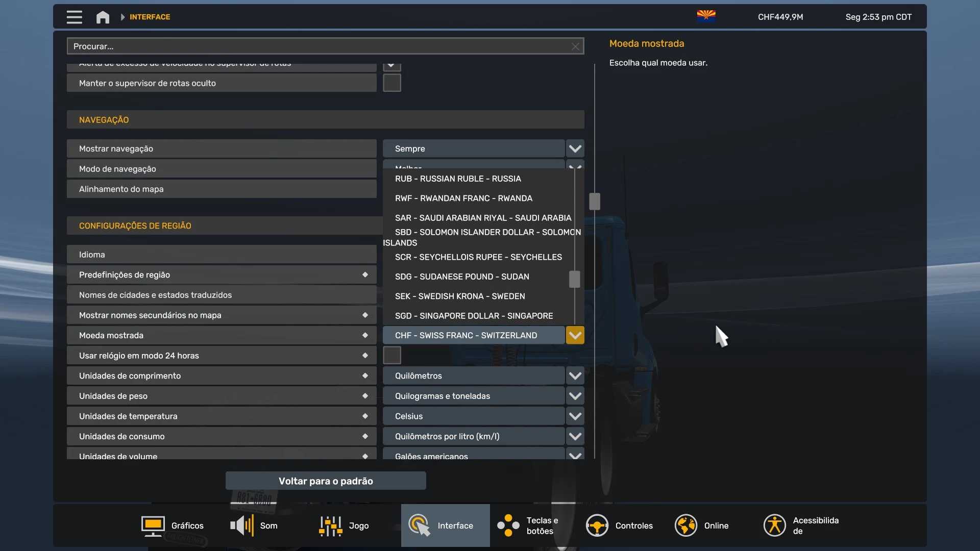This screenshot has height=551, width=980.
Task: Reset Moeda mostrada via diamond marker
Action: point(365,335)
